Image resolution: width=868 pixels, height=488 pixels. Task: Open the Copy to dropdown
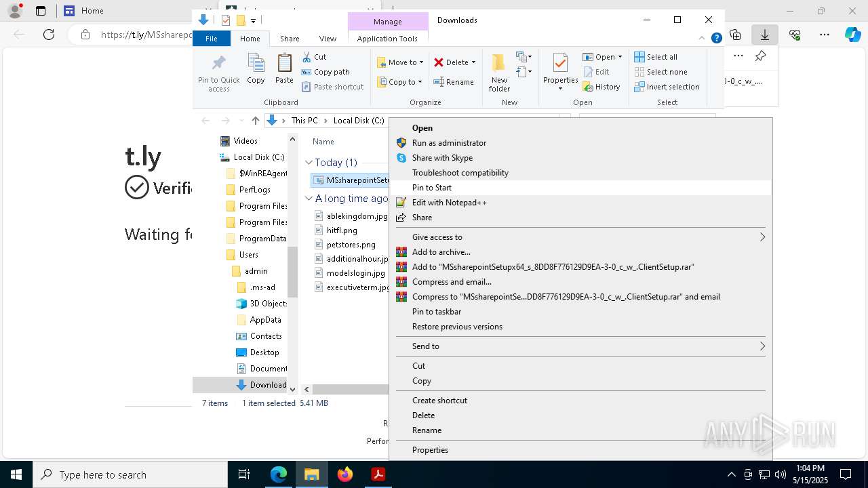pos(399,82)
